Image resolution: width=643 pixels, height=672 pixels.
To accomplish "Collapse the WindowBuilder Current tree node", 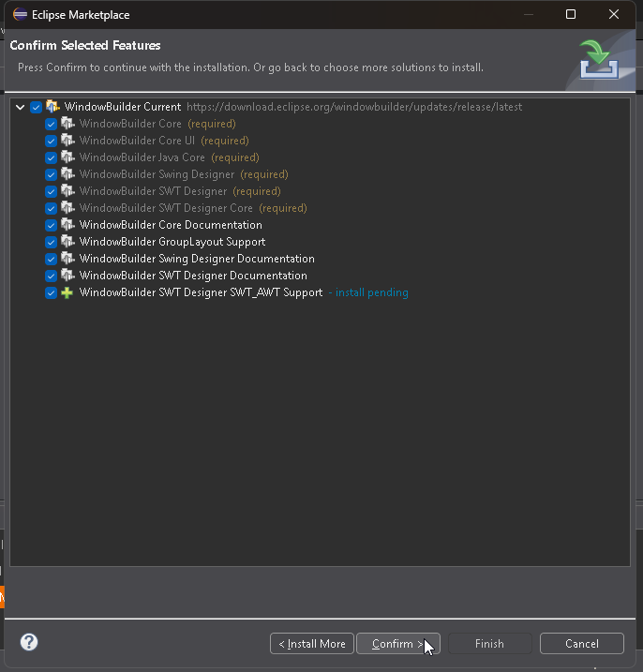I will point(20,107).
